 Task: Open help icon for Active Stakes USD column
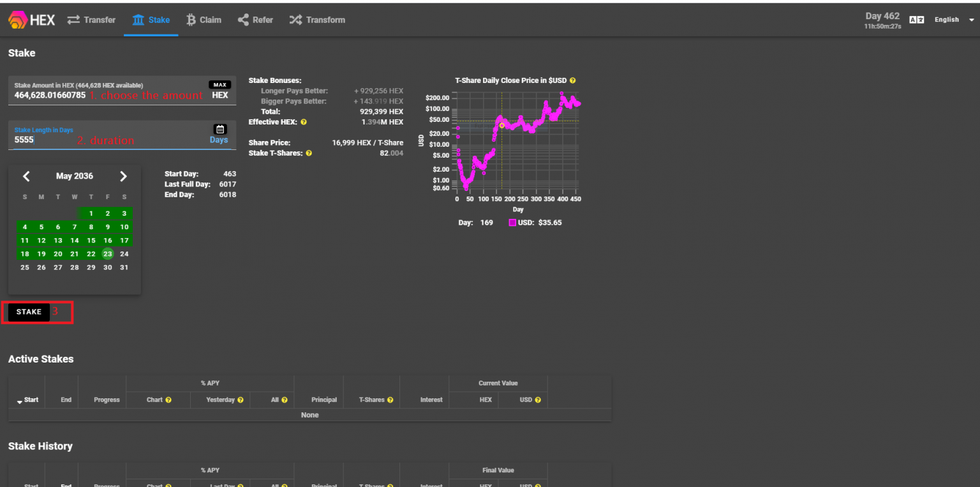pos(538,400)
